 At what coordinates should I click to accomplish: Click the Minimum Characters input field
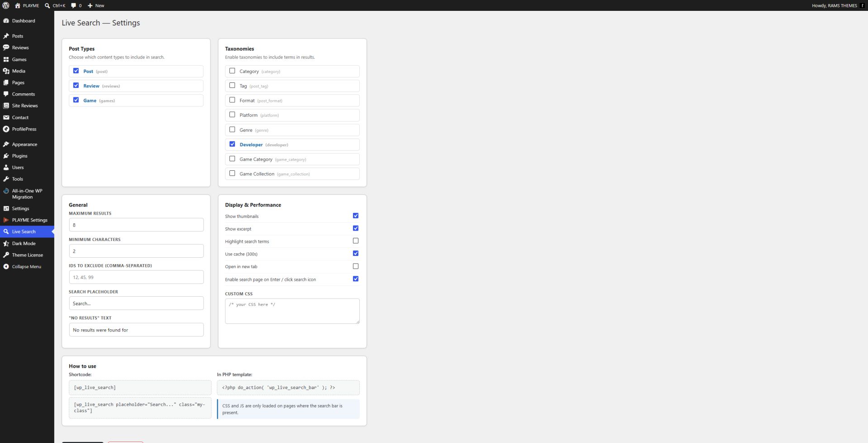(x=136, y=251)
